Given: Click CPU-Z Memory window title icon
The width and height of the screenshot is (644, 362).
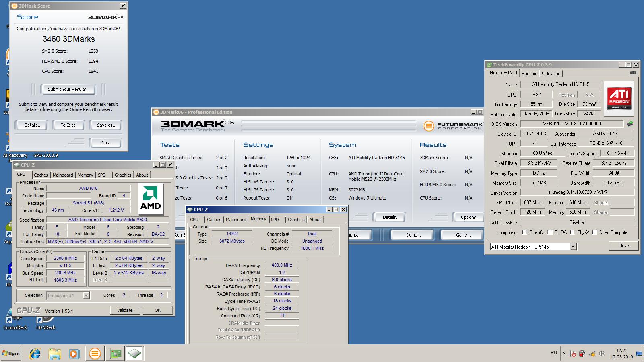Looking at the screenshot, I should coord(190,210).
